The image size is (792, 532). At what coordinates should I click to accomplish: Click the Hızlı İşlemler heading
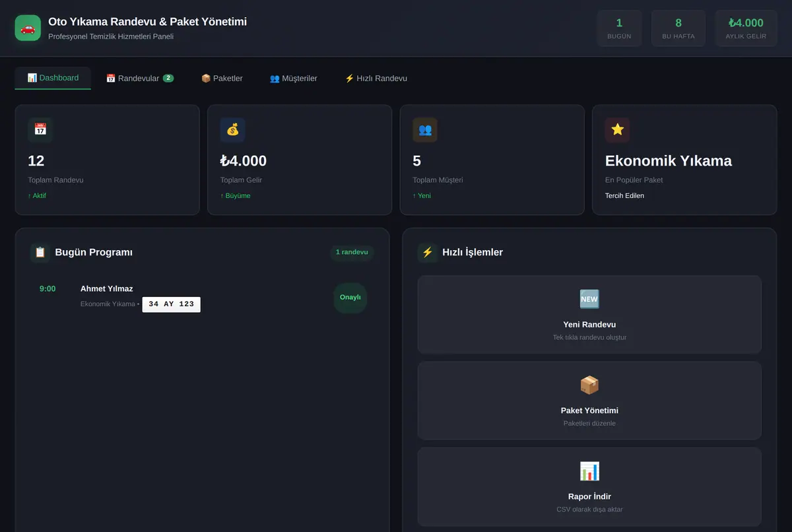click(473, 252)
